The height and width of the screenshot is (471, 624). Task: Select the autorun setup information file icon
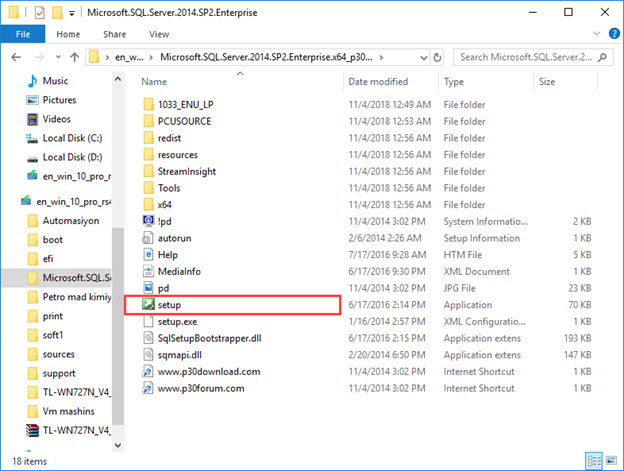tap(148, 238)
